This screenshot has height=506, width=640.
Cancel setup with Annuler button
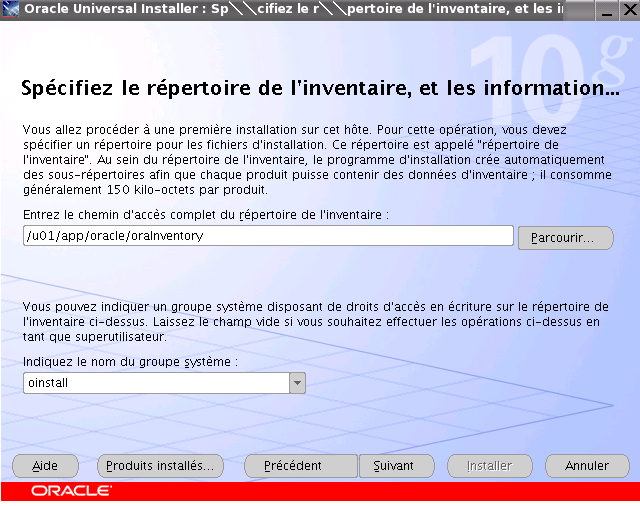(x=587, y=466)
